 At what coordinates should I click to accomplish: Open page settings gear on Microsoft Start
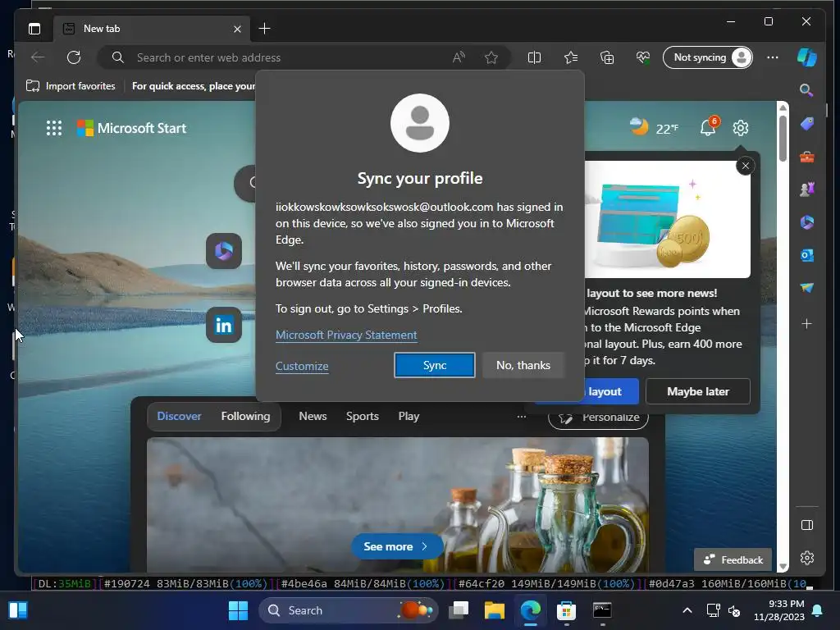pos(741,128)
